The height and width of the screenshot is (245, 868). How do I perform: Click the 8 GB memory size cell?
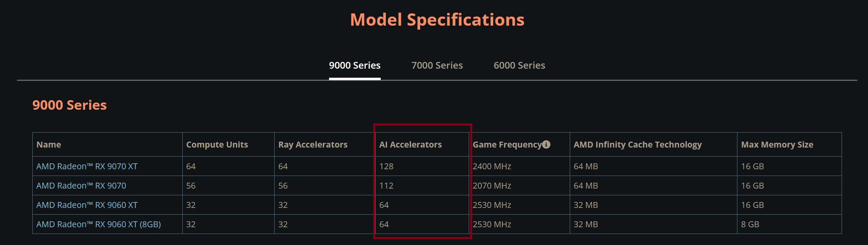(x=789, y=224)
